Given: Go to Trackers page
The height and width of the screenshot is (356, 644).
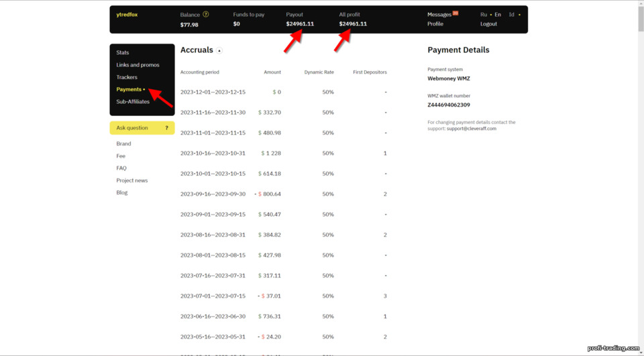Looking at the screenshot, I should (127, 77).
